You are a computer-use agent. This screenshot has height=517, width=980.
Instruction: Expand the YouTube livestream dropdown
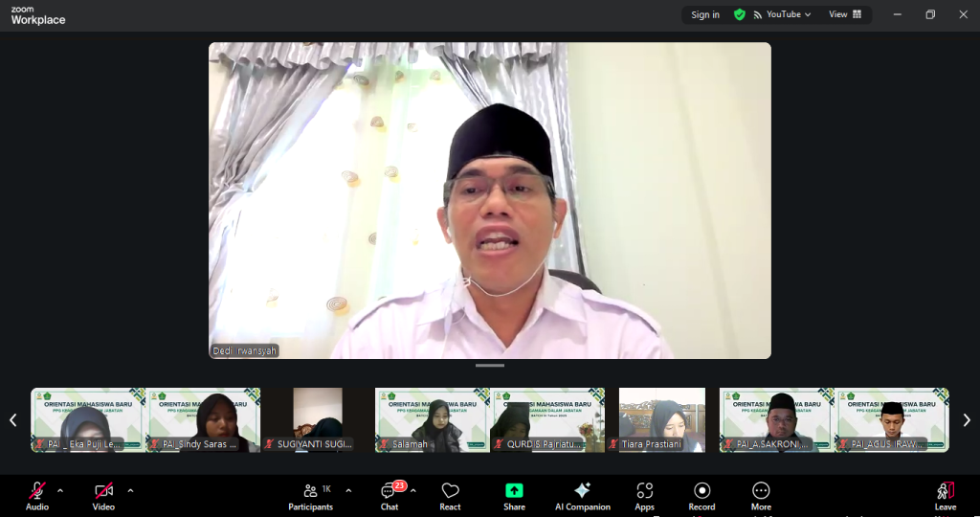coord(783,14)
